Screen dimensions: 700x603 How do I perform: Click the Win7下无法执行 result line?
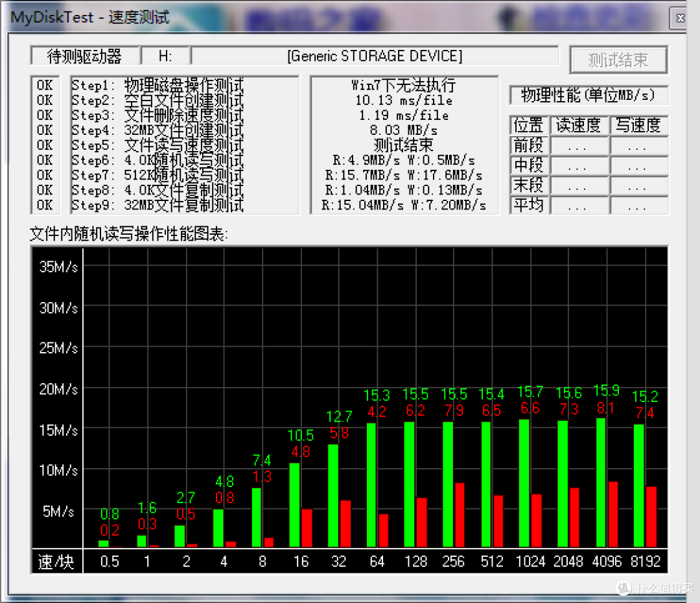coord(404,85)
